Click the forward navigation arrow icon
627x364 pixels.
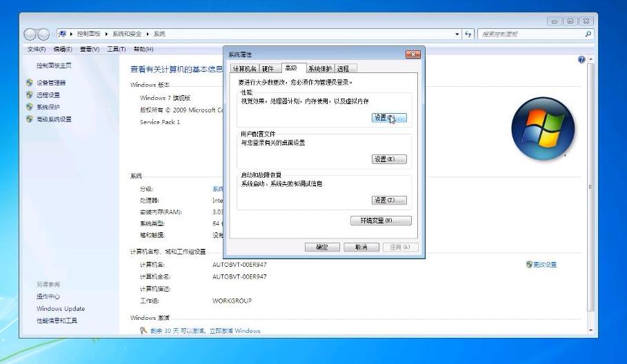coord(43,34)
